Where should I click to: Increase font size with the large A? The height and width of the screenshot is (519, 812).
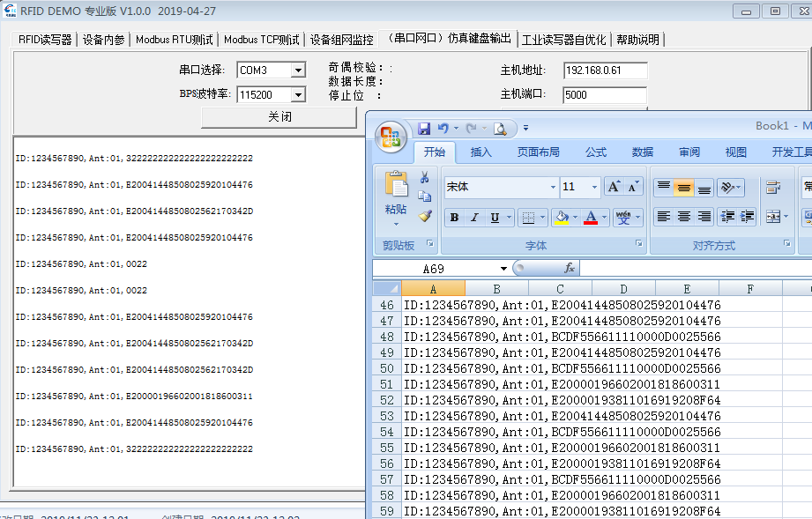pyautogui.click(x=614, y=187)
